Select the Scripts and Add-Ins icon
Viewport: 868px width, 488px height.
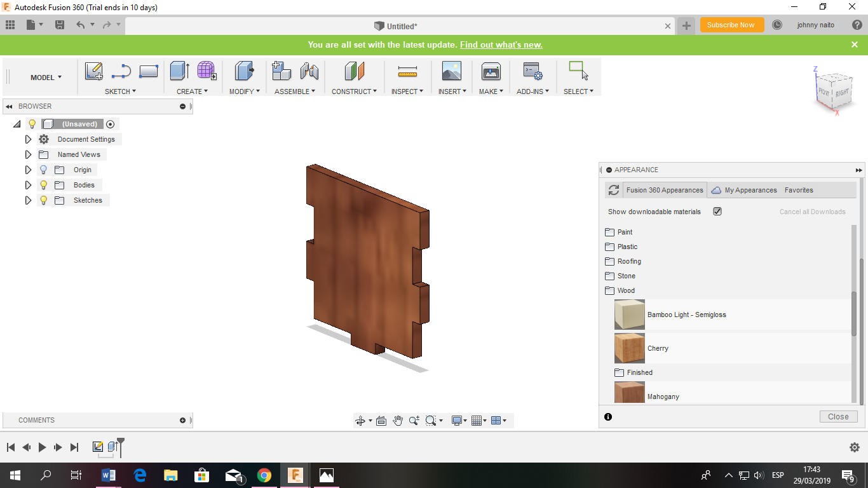pos(532,71)
